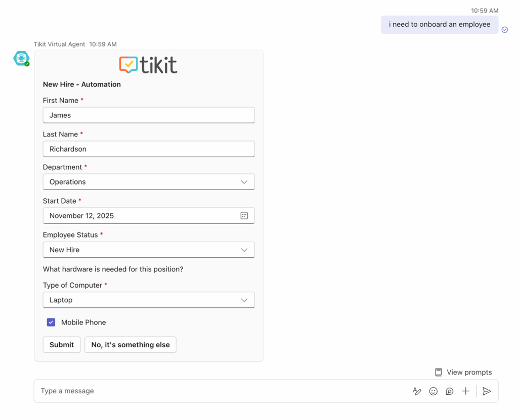518x420 pixels.
Task: Open the Start Date calendar picker
Action: [x=244, y=215]
